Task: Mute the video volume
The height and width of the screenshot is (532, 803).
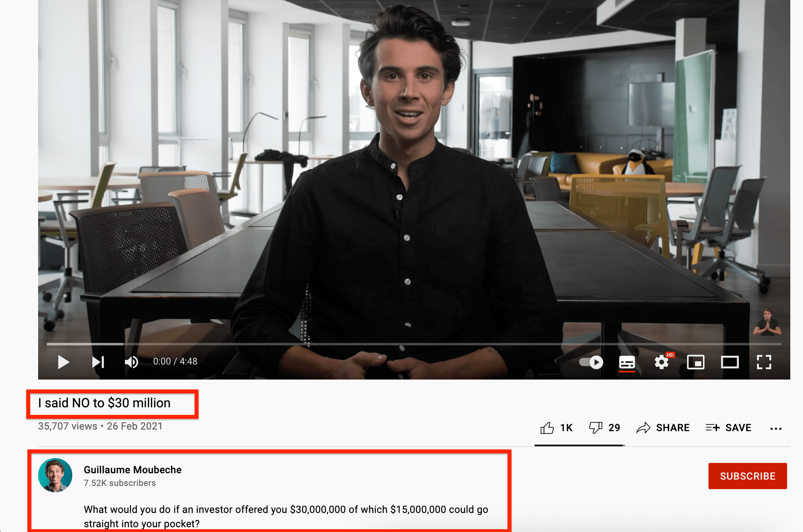Action: tap(131, 362)
